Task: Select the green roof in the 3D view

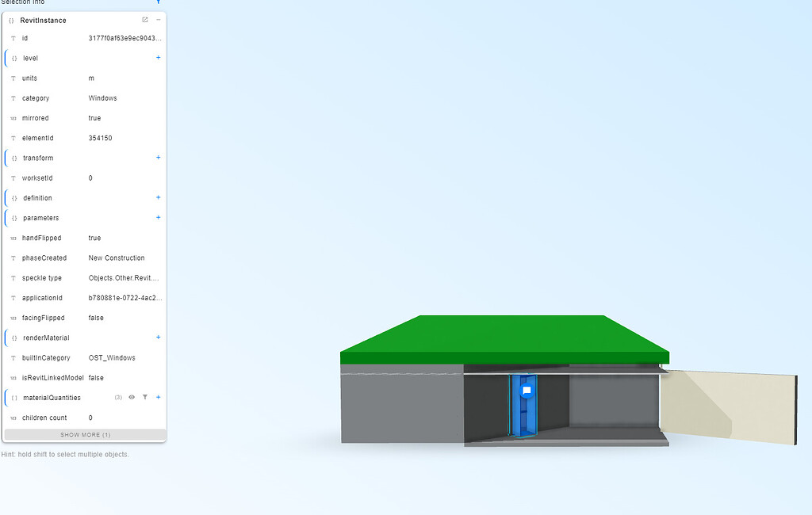Action: click(504, 338)
